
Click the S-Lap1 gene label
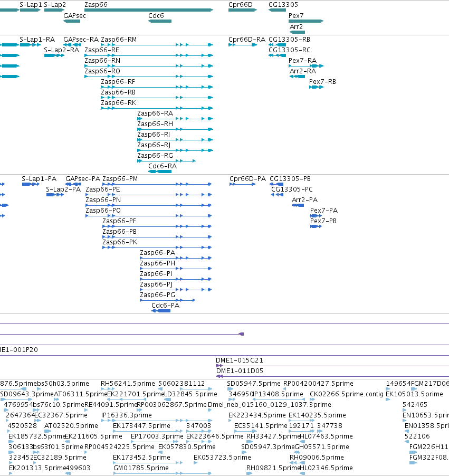pyautogui.click(x=31, y=5)
